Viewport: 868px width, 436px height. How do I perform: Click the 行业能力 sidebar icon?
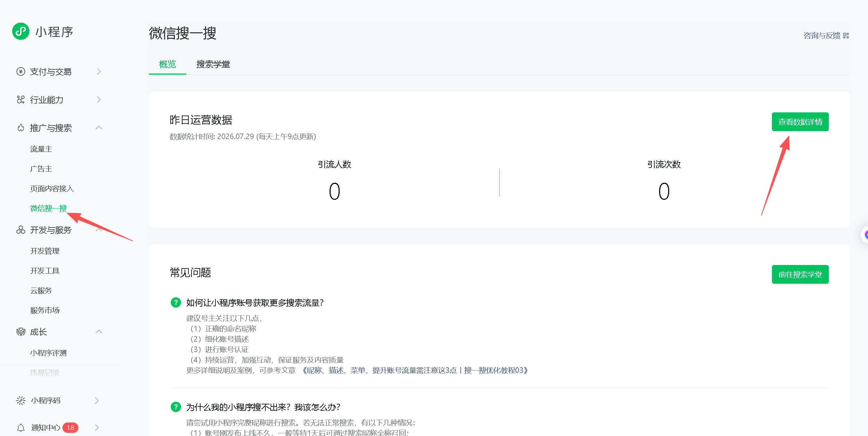21,100
